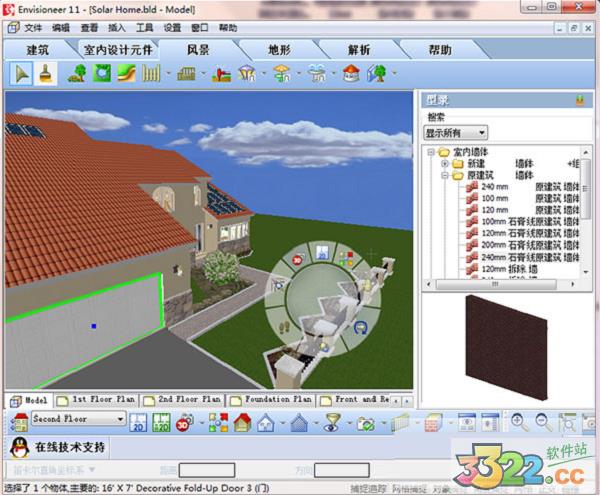Collapse the 原建筑 墙体 folder
The image size is (600, 495).
click(445, 175)
